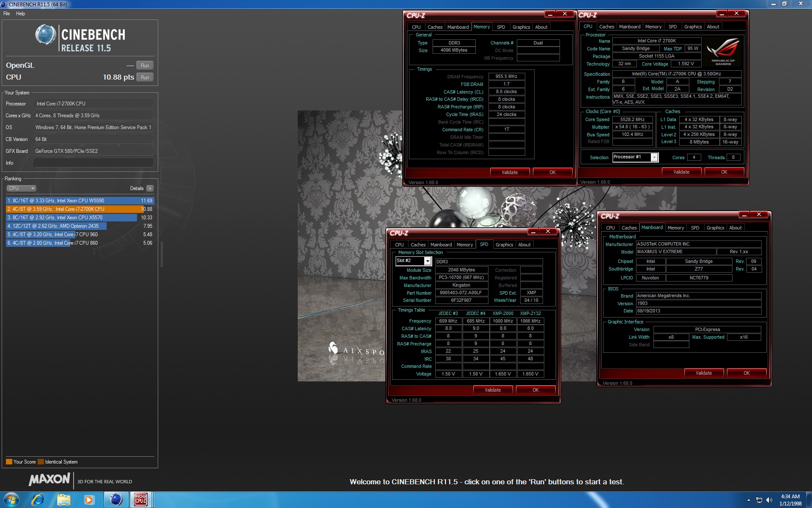Open Windows Explorer folder icon in taskbar
Image resolution: width=812 pixels, height=508 pixels.
63,500
